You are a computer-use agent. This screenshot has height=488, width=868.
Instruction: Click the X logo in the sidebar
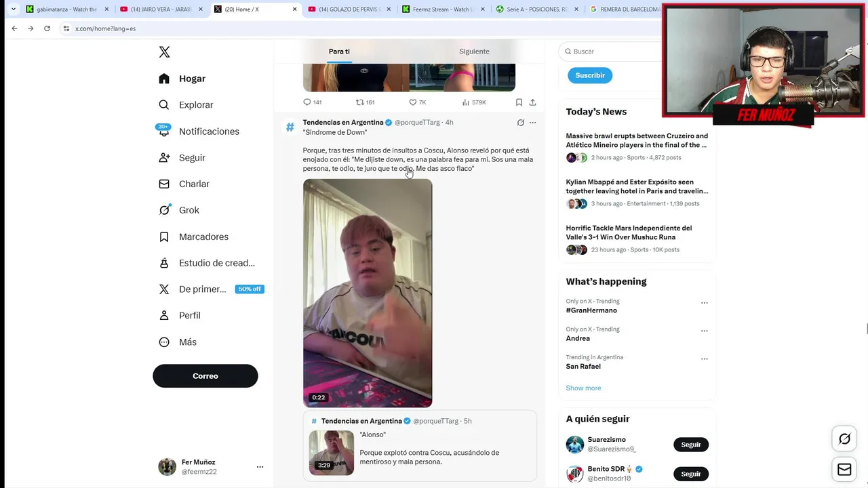[164, 52]
